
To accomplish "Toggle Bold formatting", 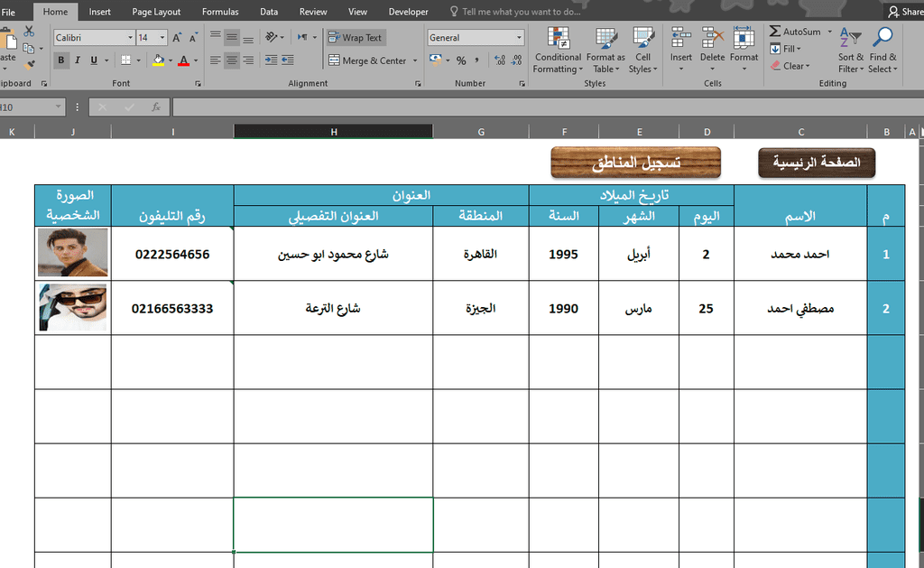I will (60, 61).
